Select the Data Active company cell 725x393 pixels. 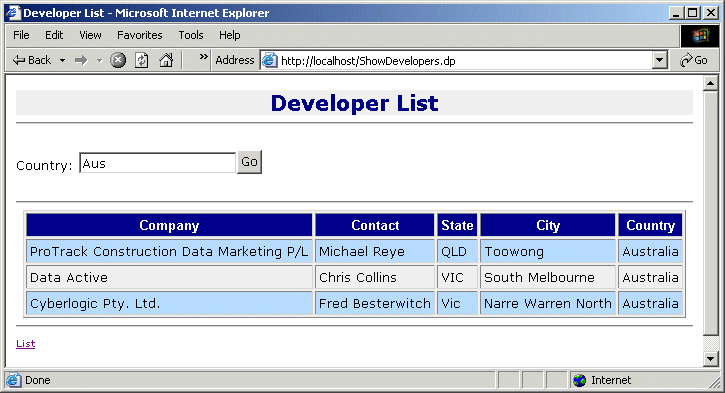point(169,277)
